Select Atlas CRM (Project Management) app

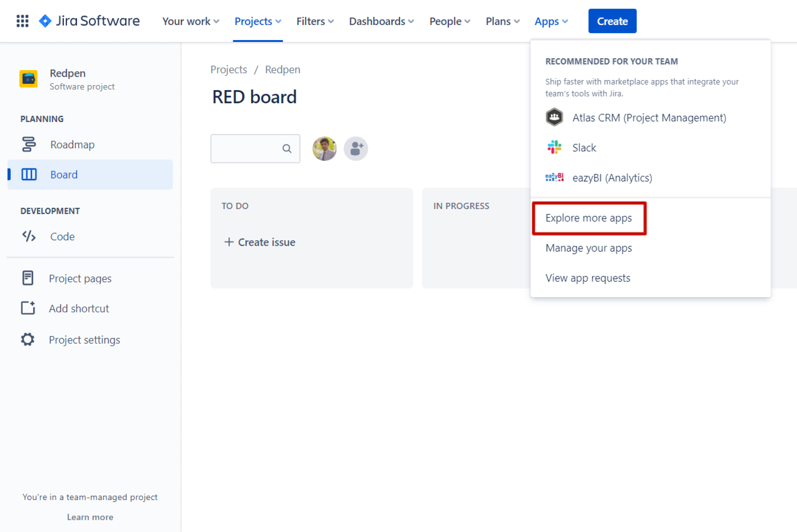pyautogui.click(x=650, y=117)
